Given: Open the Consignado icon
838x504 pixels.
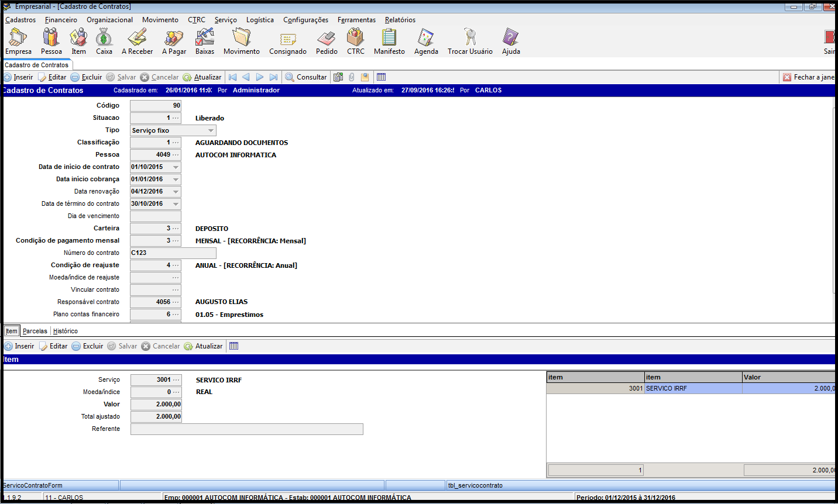Looking at the screenshot, I should pos(287,38).
